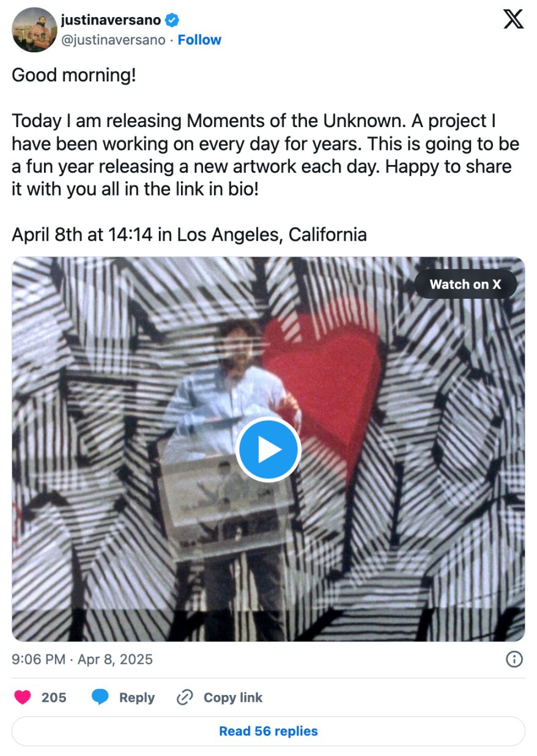
Task: Click the blue verified badge
Action: pyautogui.click(x=172, y=20)
